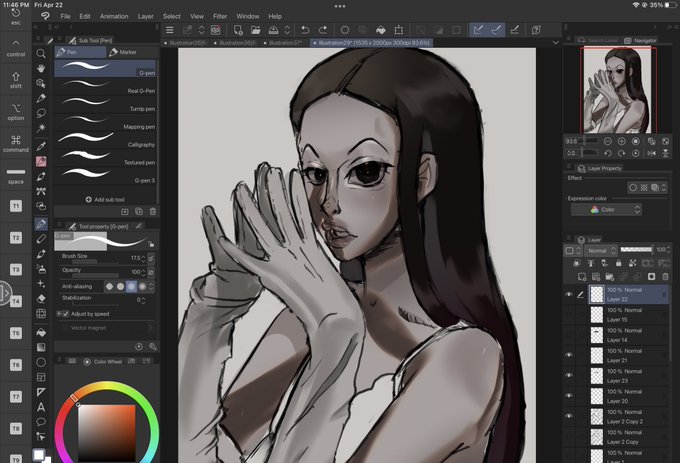This screenshot has width=680, height=463.
Task: Click the hamburger menu icon in command bar
Action: [x=170, y=30]
